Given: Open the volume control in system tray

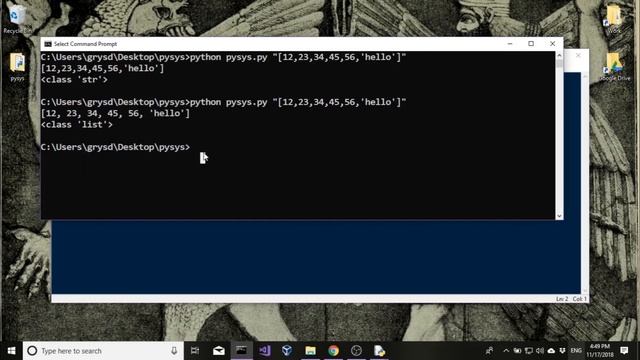Looking at the screenshot, I should 540,351.
